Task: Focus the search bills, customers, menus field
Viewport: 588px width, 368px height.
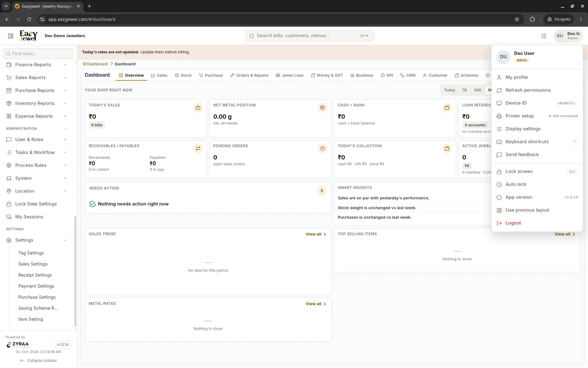Action: [310, 36]
